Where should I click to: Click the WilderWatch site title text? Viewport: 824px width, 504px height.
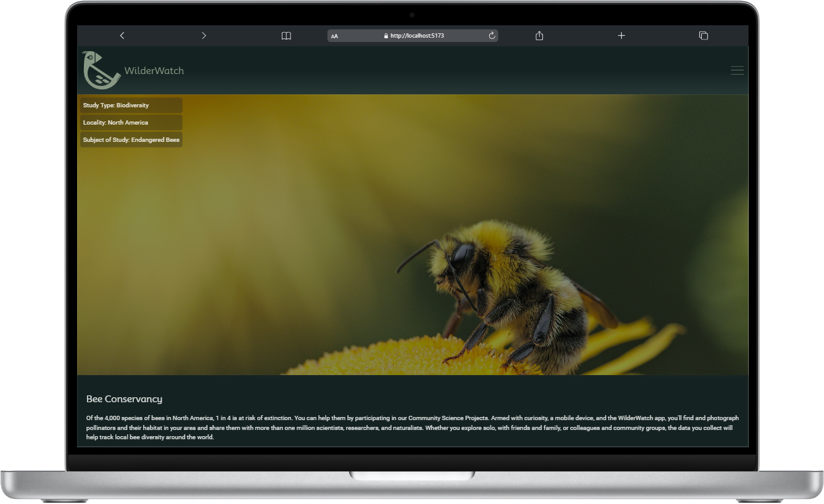(155, 70)
